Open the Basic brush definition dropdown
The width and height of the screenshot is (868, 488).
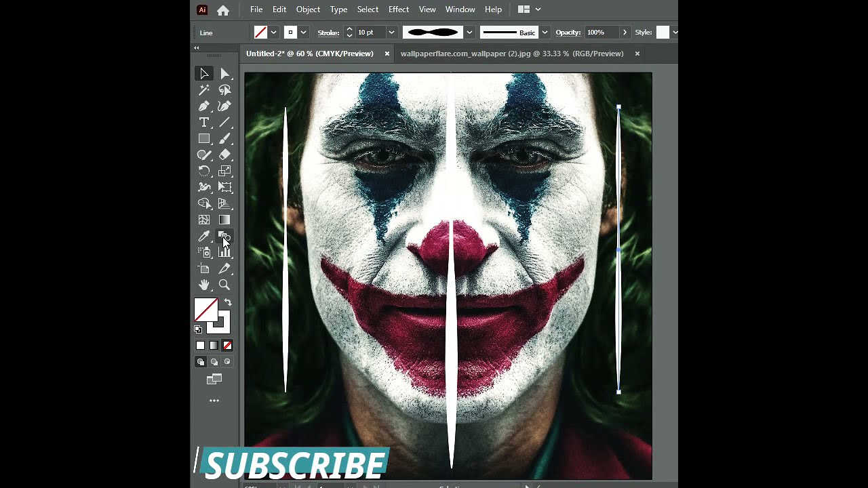tap(545, 33)
